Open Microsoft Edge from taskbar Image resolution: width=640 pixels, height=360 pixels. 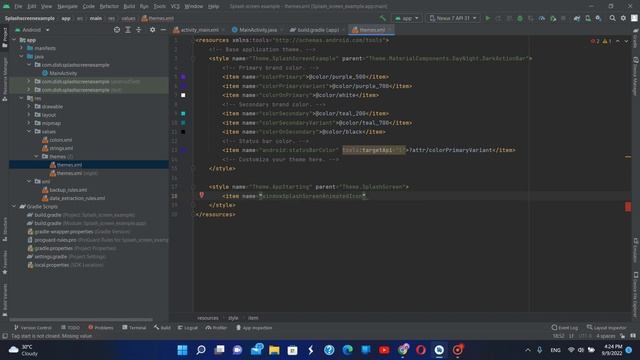click(x=347, y=350)
